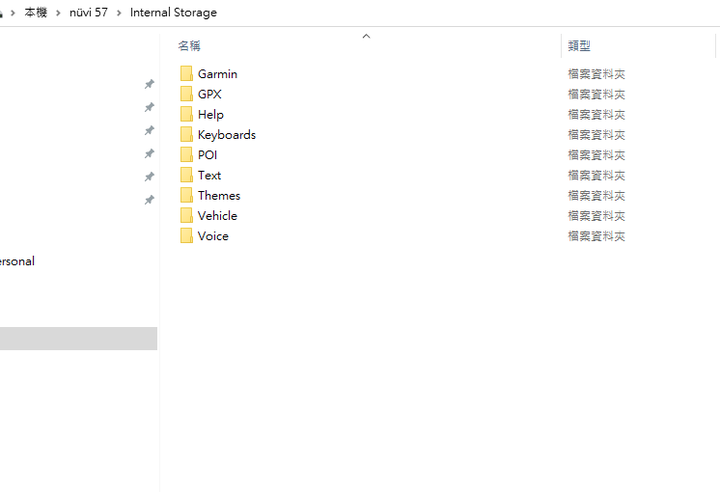Click the Vehicle folder icon

coord(186,215)
